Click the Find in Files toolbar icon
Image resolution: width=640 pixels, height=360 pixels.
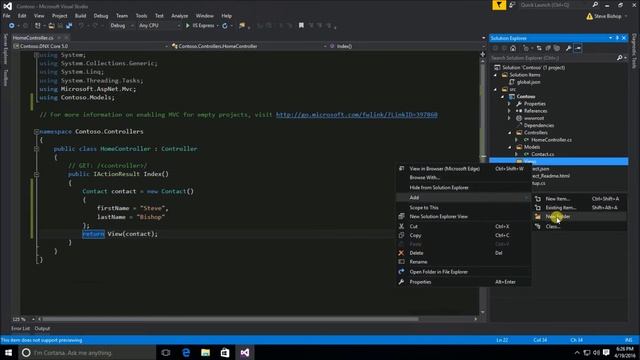coord(242,26)
